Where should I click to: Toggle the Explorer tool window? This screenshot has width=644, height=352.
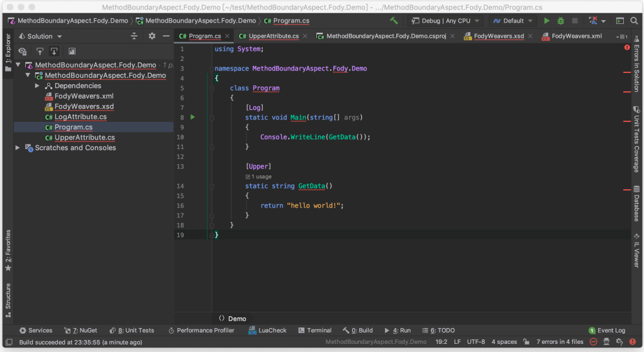click(x=8, y=53)
